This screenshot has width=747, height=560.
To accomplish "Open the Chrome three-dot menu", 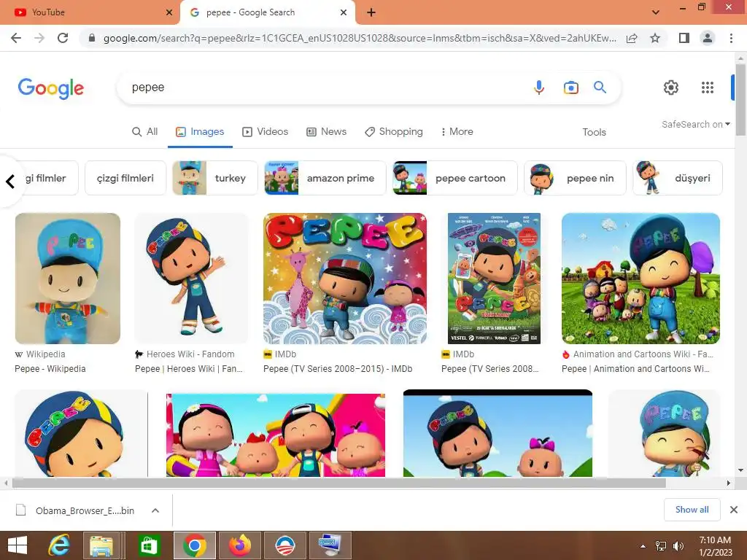I will pos(731,38).
